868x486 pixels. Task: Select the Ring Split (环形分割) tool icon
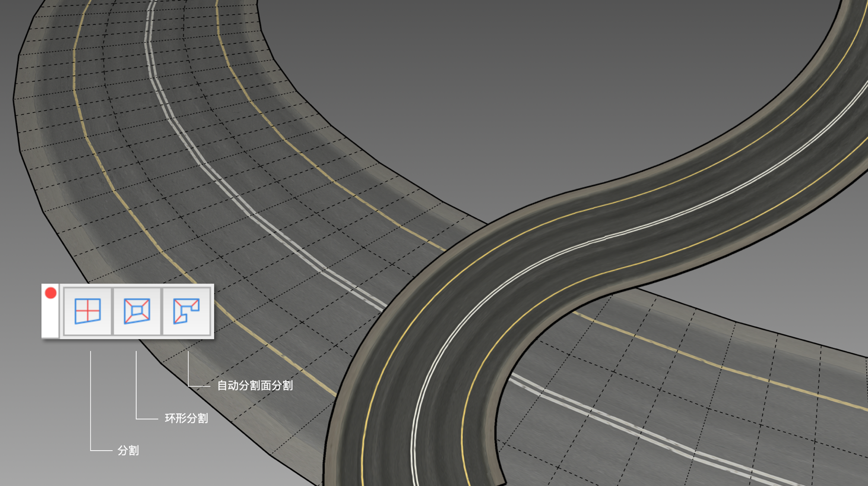[x=137, y=311]
